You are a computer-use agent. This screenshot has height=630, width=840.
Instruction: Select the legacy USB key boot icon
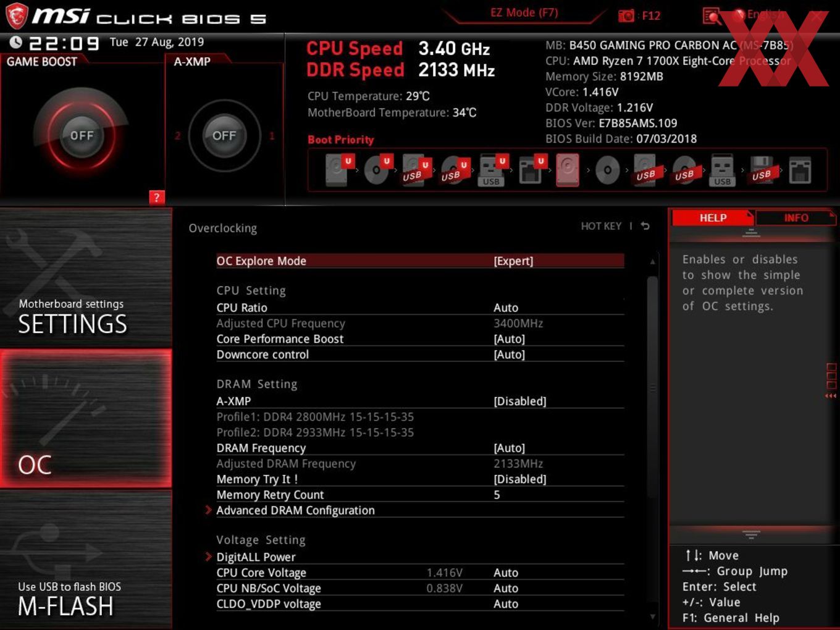pyautogui.click(x=722, y=170)
